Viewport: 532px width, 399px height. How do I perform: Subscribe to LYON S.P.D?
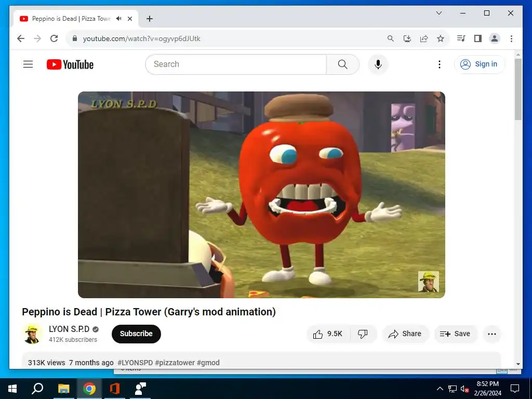pos(136,334)
